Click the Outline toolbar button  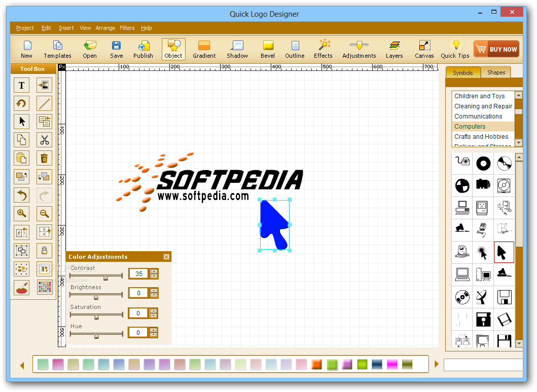tap(295, 49)
